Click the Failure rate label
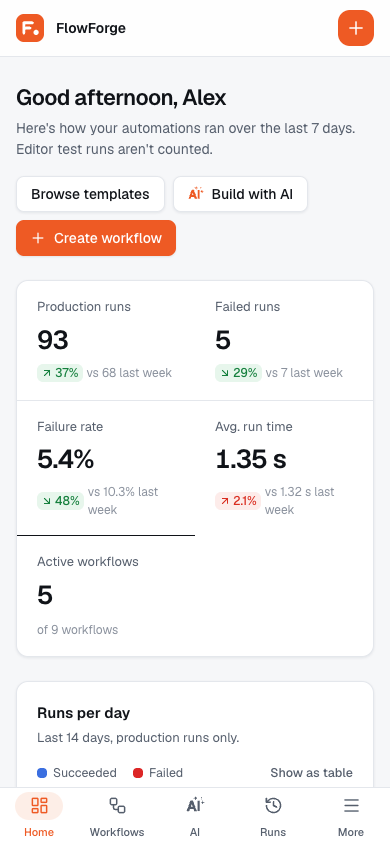The image size is (390, 844). (x=70, y=427)
